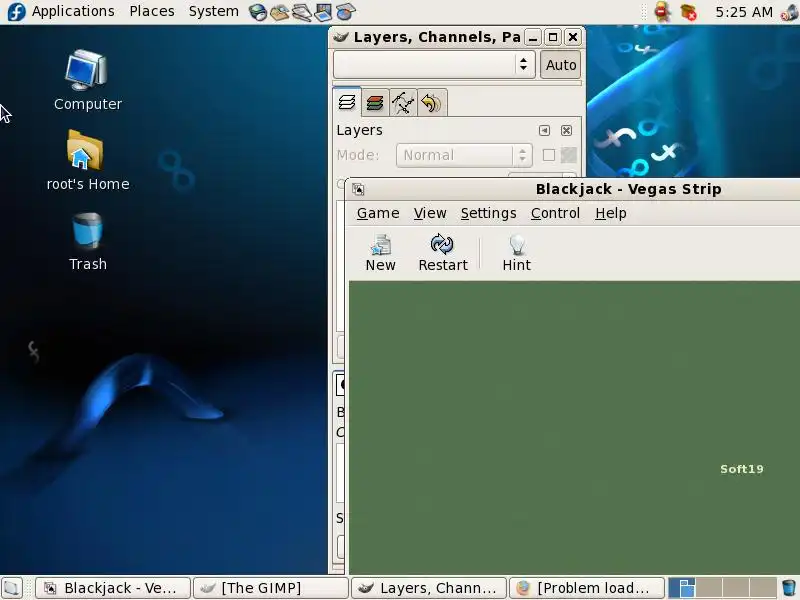Click the GIMP Wilber icon in Layers titlebar
The height and width of the screenshot is (600, 800).
point(340,37)
